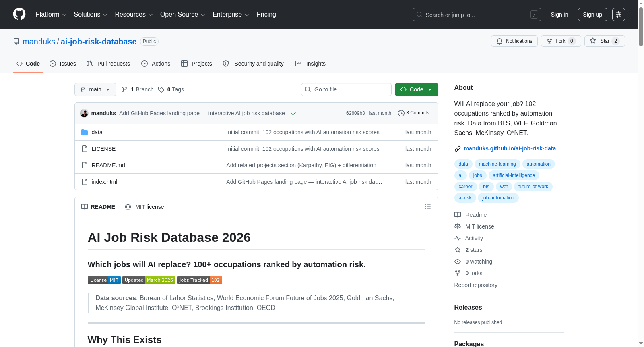Click the automation topic tag
This screenshot has height=347, width=644.
(x=539, y=164)
